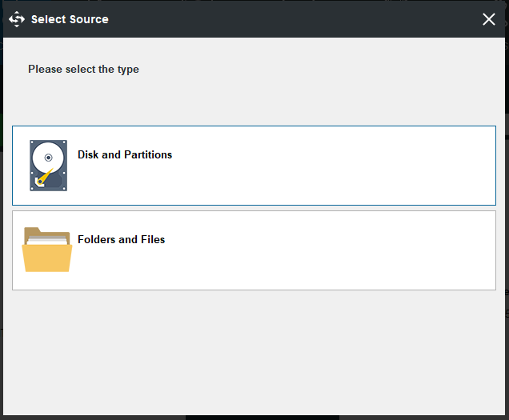Click the hard disk drive icon

(48, 166)
